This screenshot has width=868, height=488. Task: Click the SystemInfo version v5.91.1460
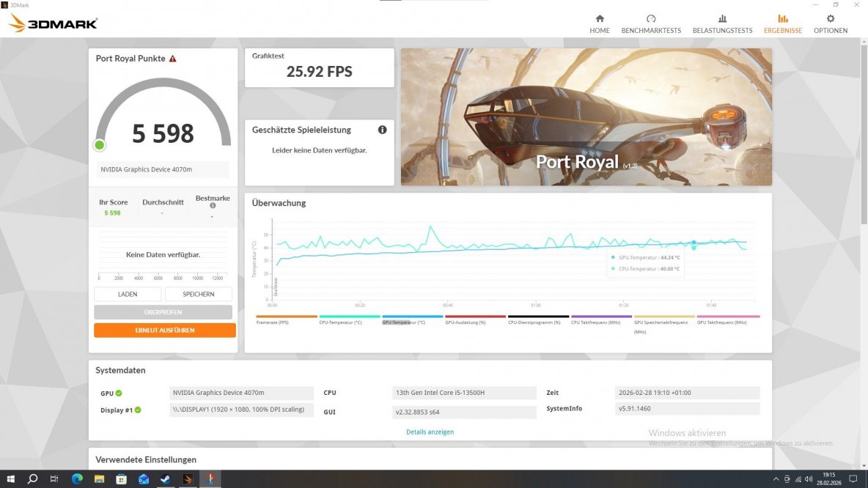(687, 409)
